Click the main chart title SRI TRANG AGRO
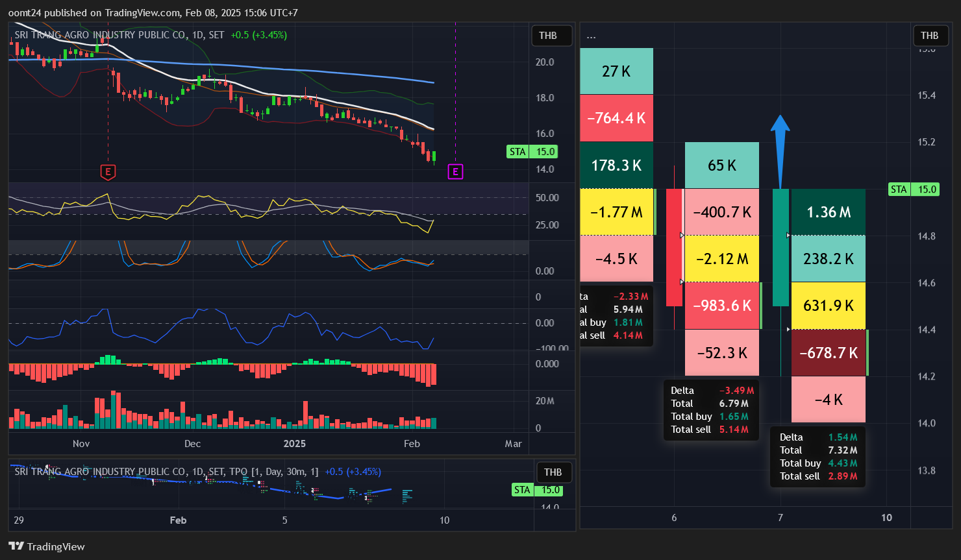961x560 pixels. [119, 35]
